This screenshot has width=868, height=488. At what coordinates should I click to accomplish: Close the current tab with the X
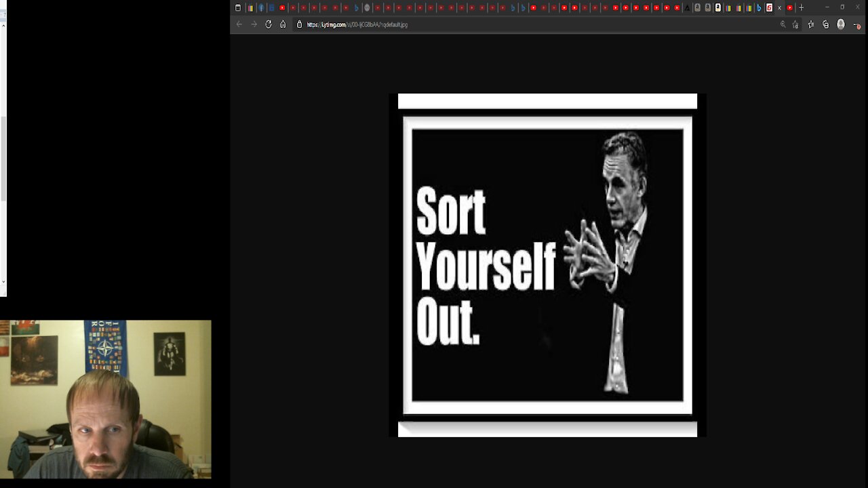coord(779,8)
